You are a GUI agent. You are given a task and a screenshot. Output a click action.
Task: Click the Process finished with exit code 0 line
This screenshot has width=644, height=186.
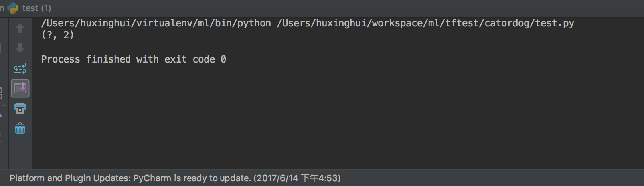tap(134, 59)
